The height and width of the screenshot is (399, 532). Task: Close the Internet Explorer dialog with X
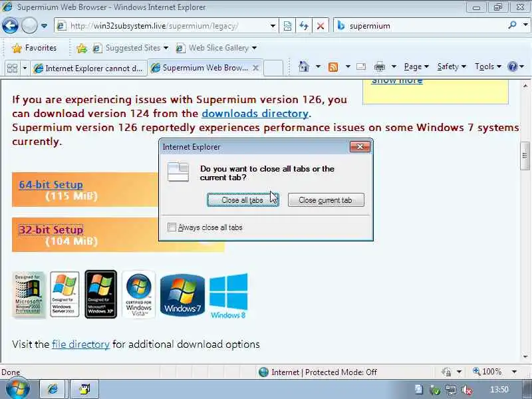(360, 146)
